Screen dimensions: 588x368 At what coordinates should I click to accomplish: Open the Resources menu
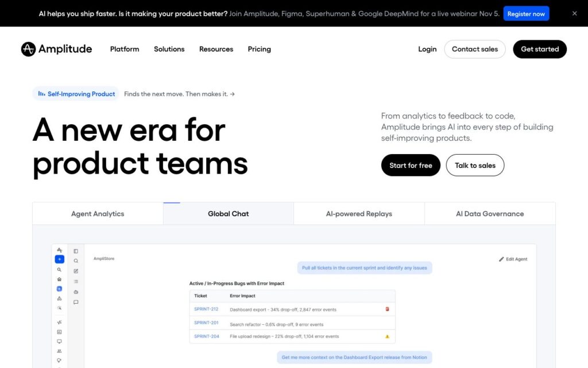(216, 49)
